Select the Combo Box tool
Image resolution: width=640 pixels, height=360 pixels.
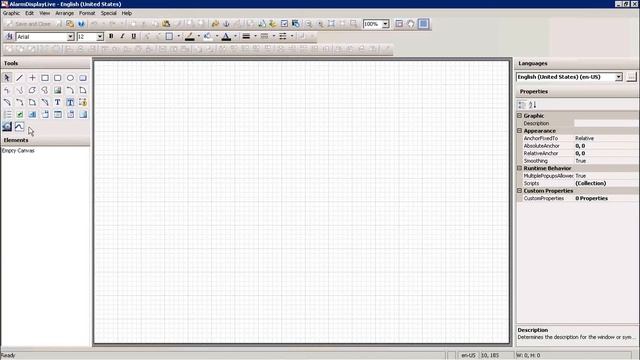pos(45,114)
